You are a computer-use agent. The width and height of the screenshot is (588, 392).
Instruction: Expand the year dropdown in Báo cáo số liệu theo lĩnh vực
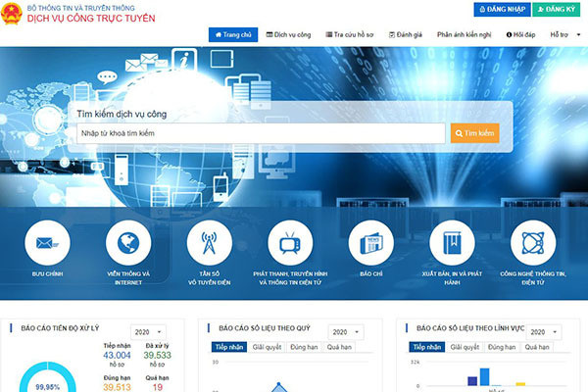click(545, 332)
